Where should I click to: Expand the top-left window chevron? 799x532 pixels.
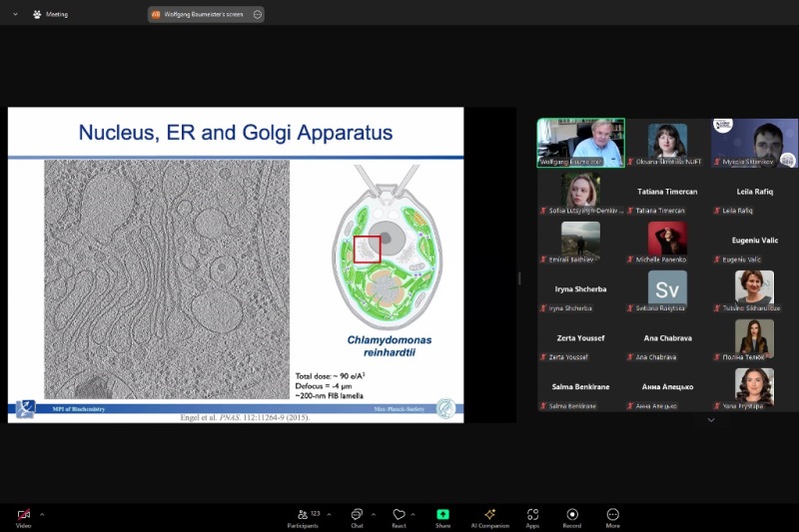[15, 14]
